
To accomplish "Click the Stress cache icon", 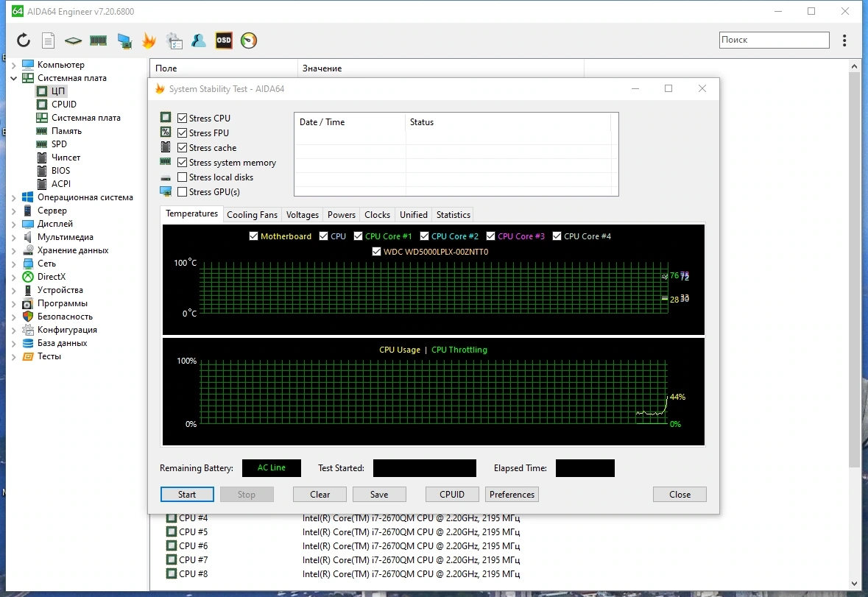I will coord(166,147).
